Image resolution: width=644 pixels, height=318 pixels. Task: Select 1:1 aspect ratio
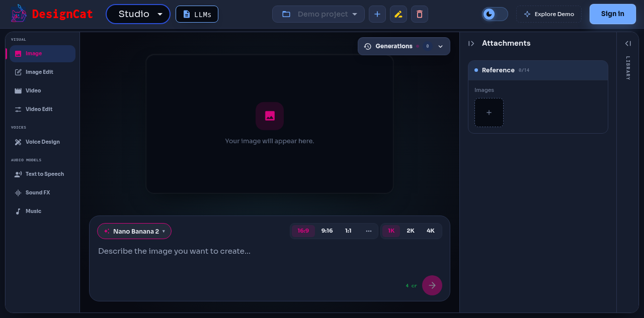(x=348, y=231)
